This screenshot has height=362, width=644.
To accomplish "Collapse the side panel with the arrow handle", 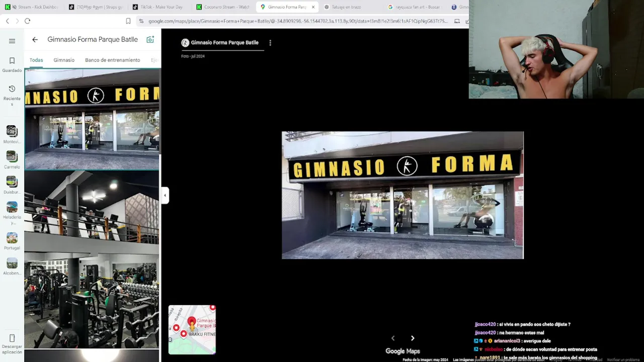I will pos(165,195).
